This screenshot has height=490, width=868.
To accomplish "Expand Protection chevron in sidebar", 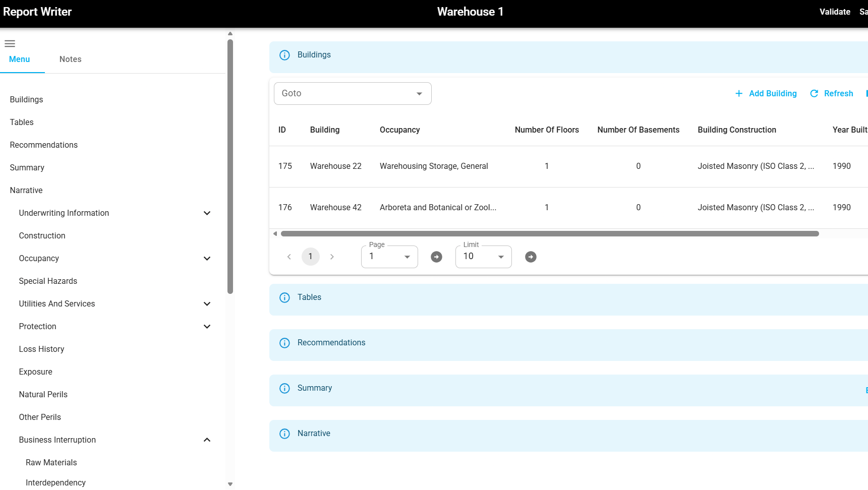I will 207,327.
